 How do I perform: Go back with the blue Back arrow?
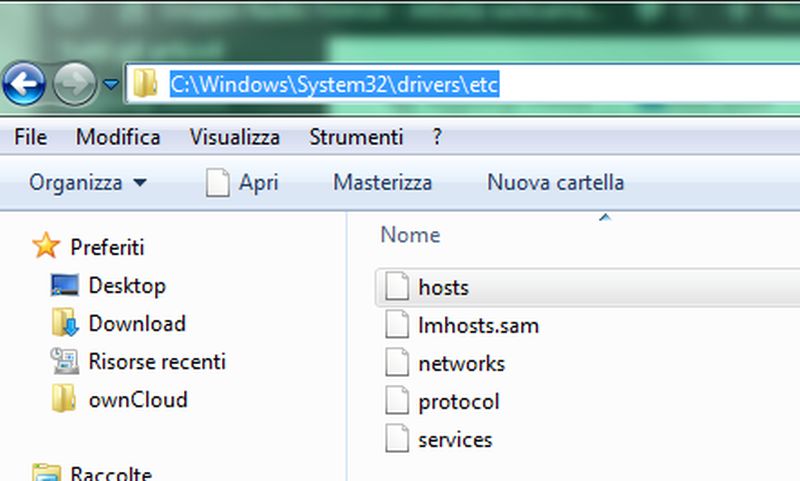pos(24,84)
